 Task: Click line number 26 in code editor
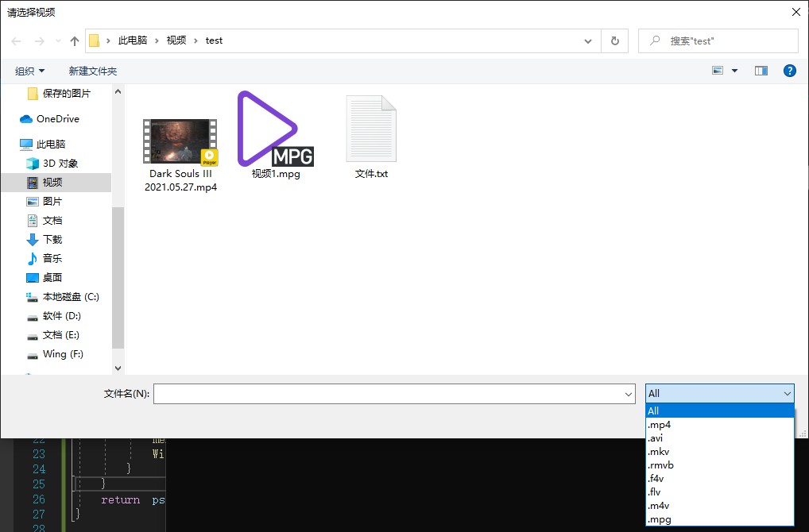[39, 499]
